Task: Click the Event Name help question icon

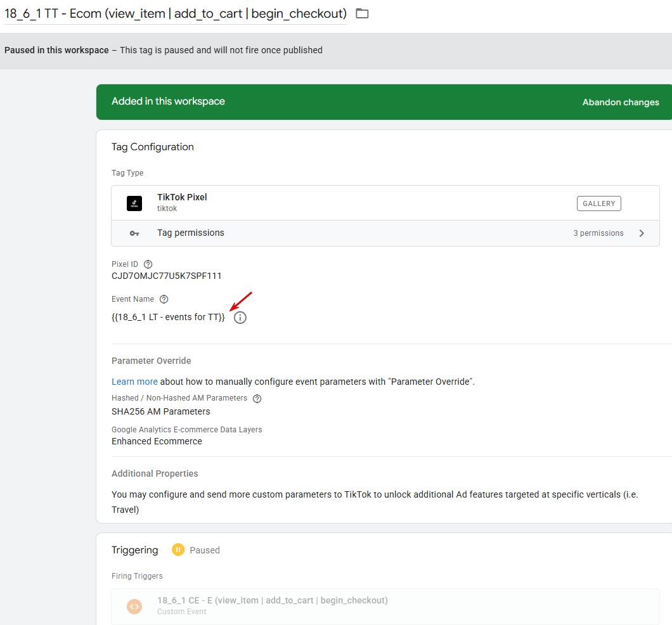Action: pos(164,299)
